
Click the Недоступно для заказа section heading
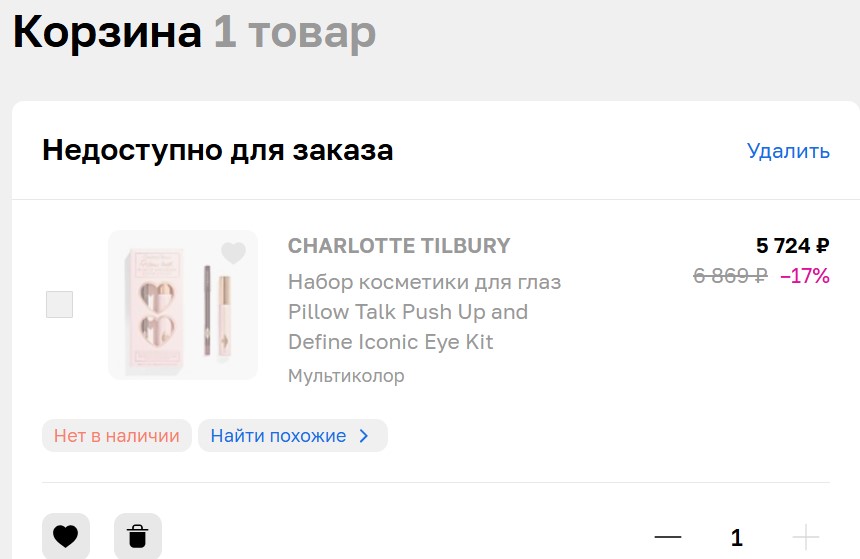pos(218,150)
